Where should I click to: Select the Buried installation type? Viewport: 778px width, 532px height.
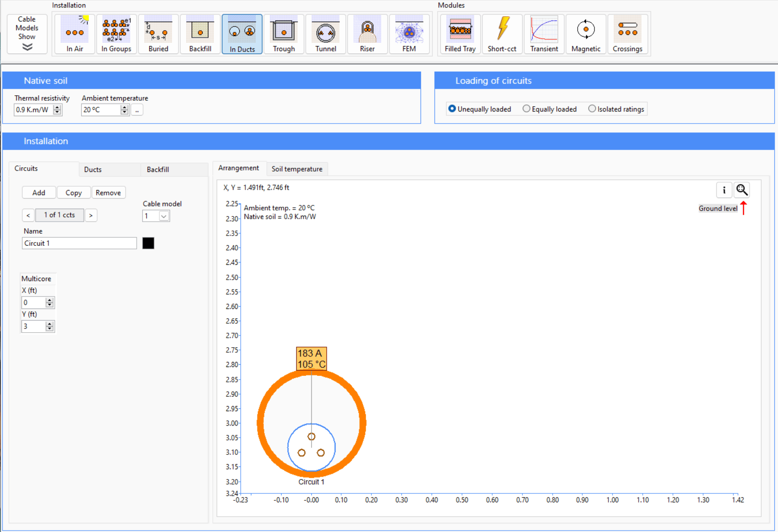(158, 34)
